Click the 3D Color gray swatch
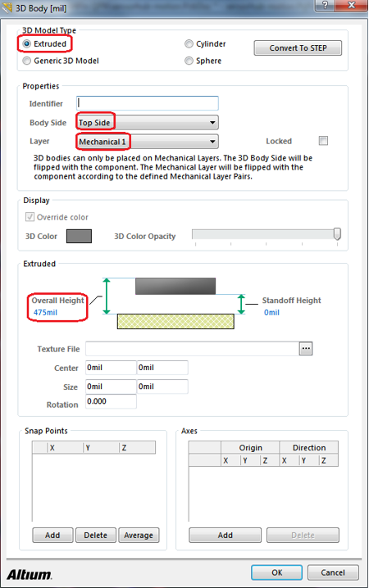The image size is (369, 588). tap(79, 236)
